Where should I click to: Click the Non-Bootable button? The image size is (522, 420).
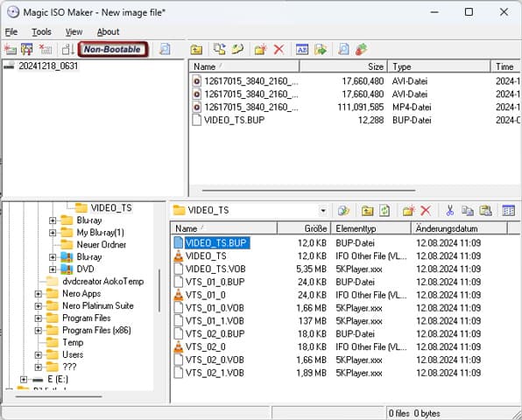[113, 49]
